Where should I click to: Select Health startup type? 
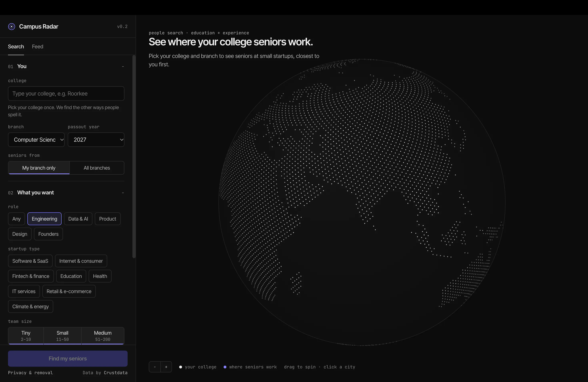(x=100, y=276)
